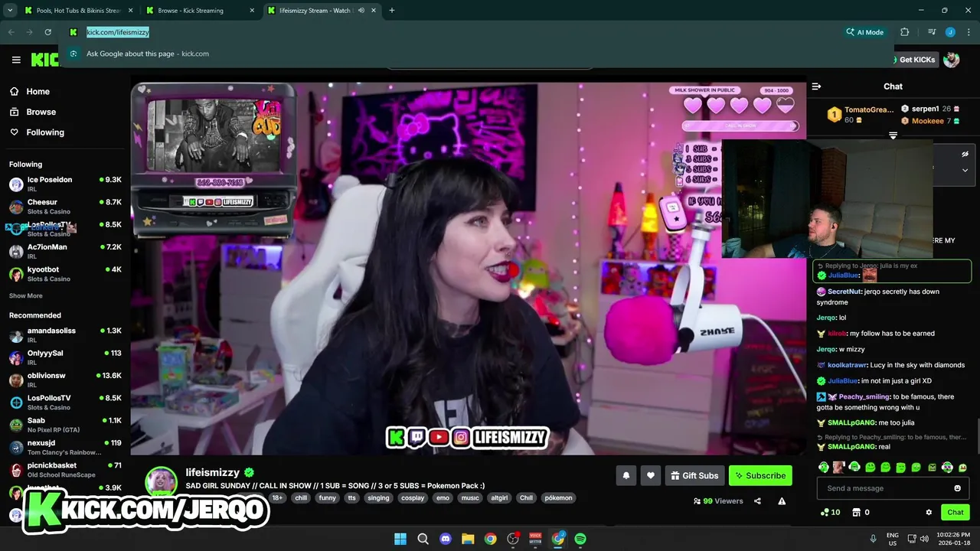Open nexusjd recommended channel
The width and height of the screenshot is (980, 551).
pyautogui.click(x=65, y=447)
